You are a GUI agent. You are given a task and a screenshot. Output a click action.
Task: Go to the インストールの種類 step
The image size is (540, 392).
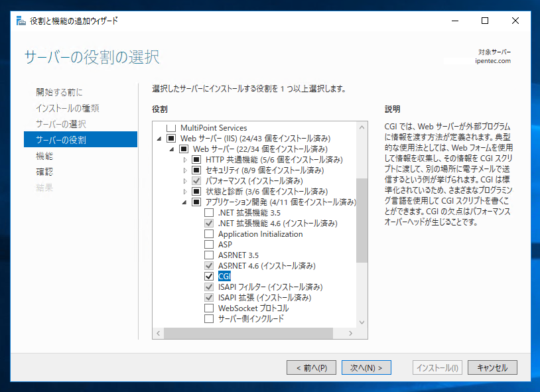68,108
